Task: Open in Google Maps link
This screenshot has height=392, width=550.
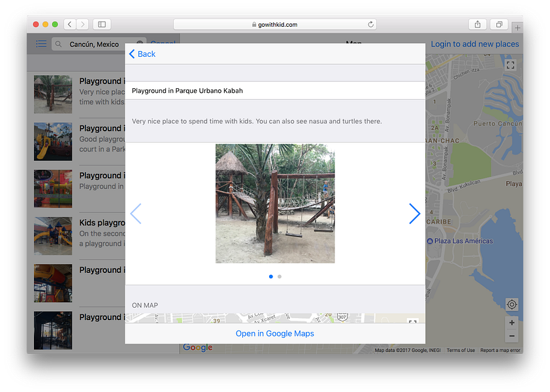Action: point(274,333)
